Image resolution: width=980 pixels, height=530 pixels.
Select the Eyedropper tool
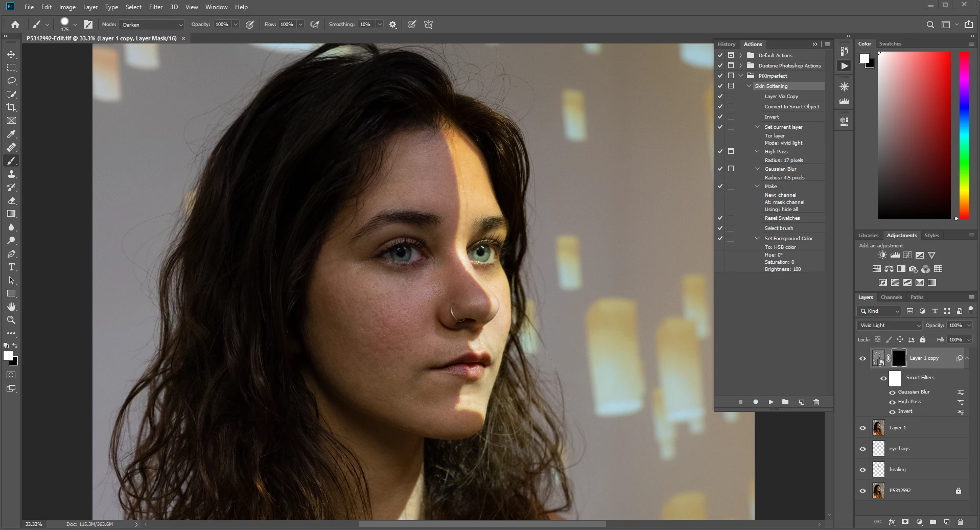(11, 134)
